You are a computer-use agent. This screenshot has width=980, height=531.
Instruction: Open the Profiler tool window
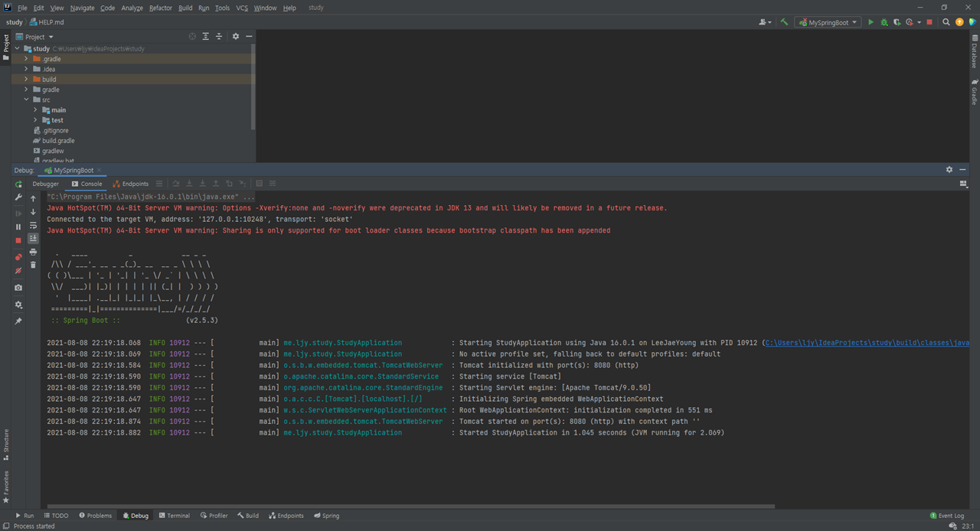click(x=214, y=516)
